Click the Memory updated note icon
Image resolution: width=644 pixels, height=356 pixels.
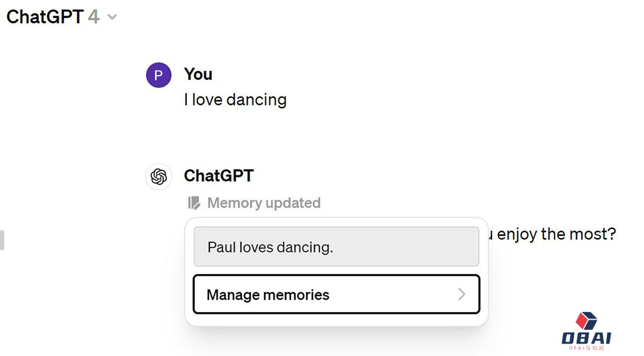[194, 203]
